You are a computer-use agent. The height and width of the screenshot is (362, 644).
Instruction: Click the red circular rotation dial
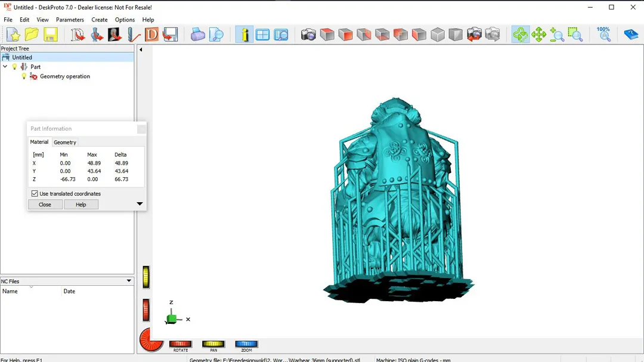[x=151, y=340]
